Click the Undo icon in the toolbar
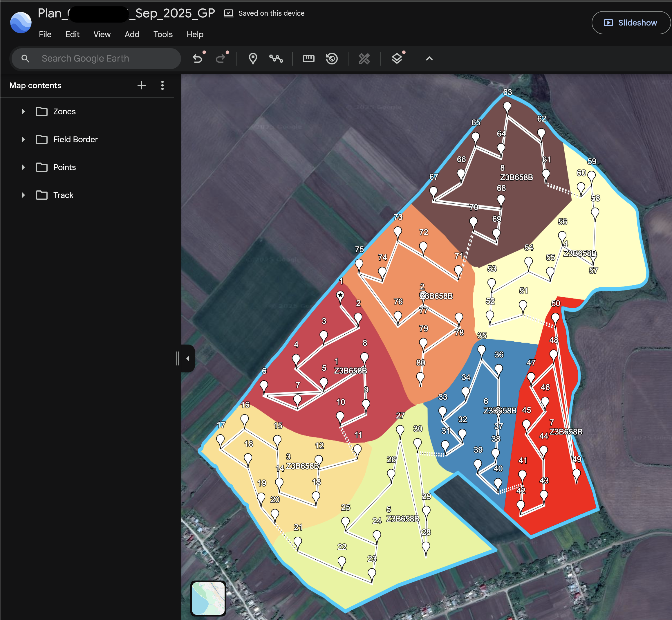The height and width of the screenshot is (620, 672). pos(198,58)
